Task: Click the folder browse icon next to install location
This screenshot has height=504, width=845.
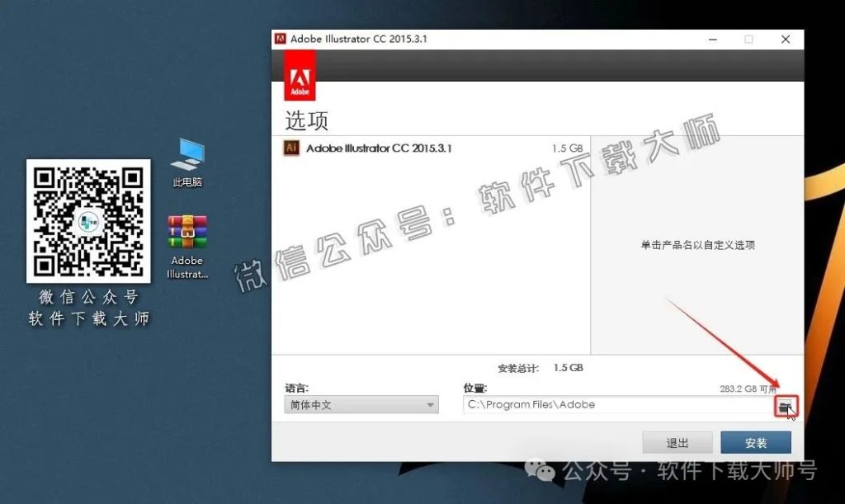Action: pos(786,405)
